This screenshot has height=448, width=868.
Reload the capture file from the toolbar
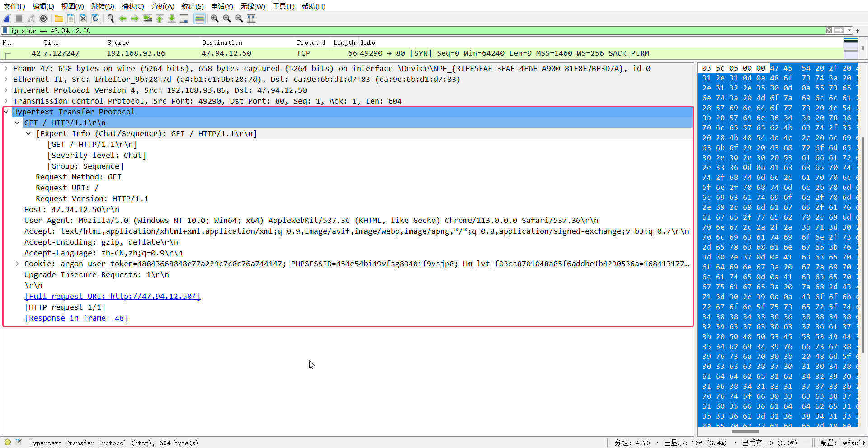pos(95,19)
